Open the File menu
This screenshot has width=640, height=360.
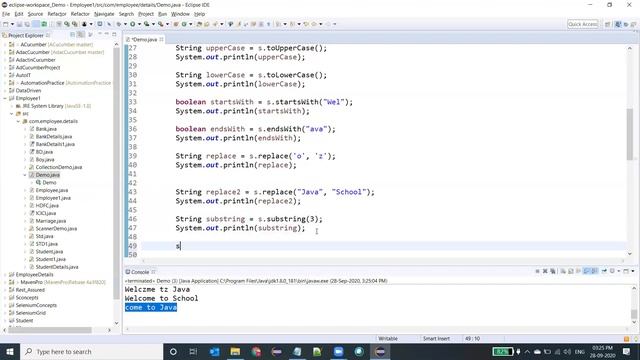(6, 14)
